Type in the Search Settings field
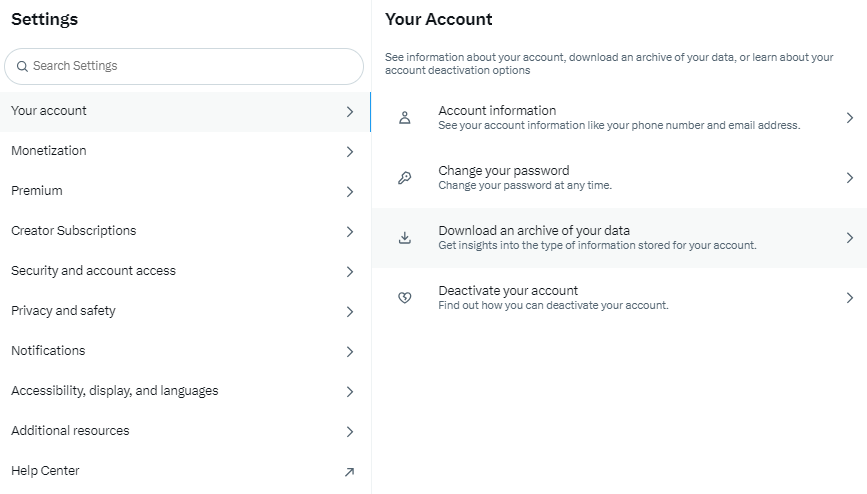The image size is (867, 494). coord(190,66)
